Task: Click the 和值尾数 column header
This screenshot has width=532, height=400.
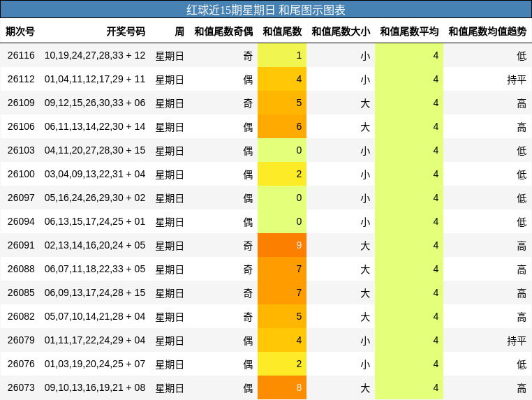Action: (282, 31)
